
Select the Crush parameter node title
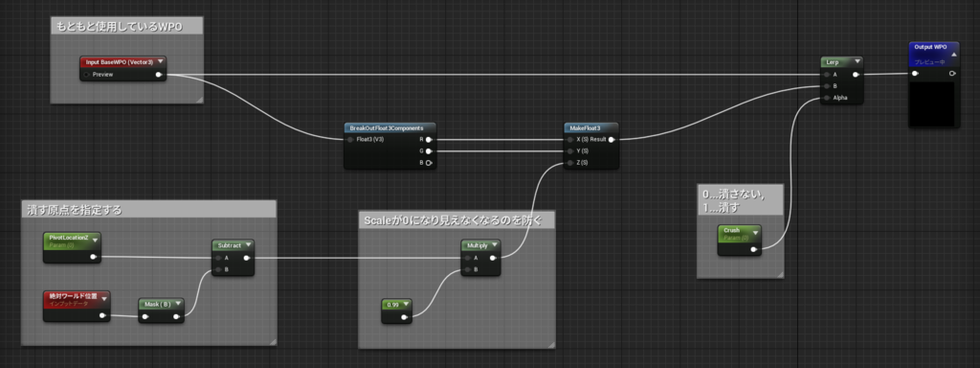point(731,230)
